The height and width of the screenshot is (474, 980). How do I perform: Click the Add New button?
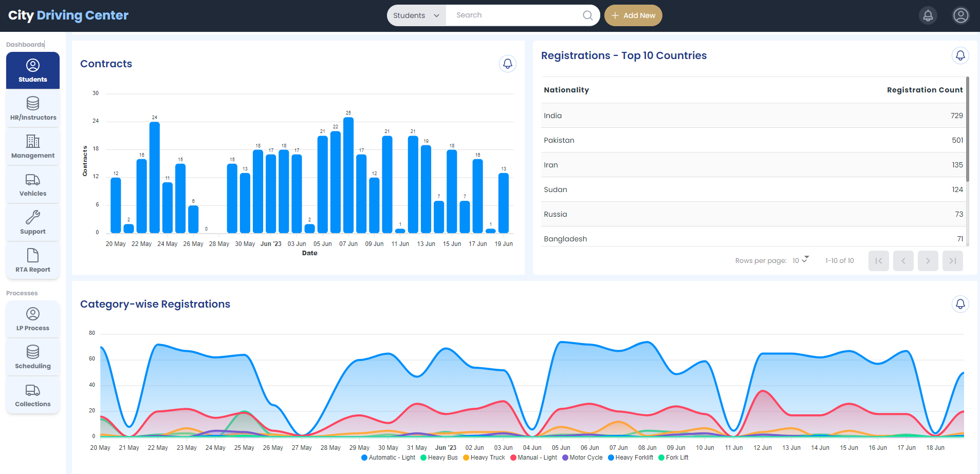click(x=633, y=15)
